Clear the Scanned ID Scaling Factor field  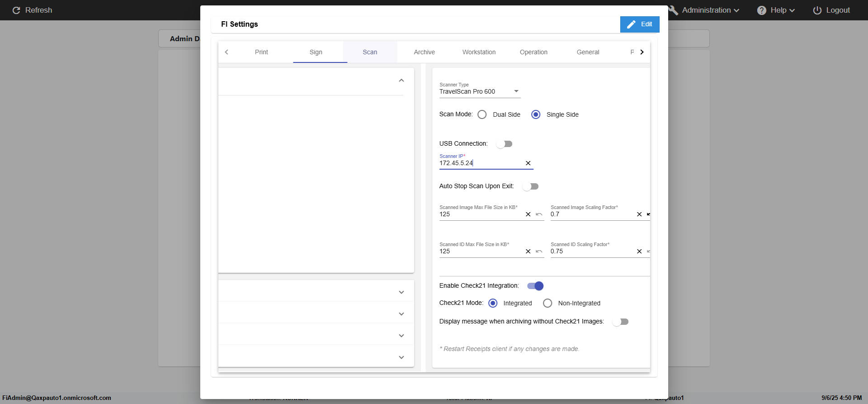(x=639, y=252)
